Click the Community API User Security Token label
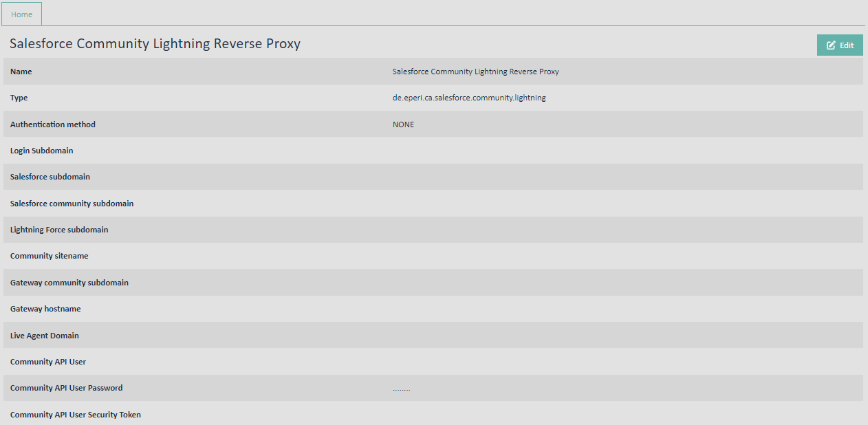Screen dimensions: 868x425 [76, 415]
